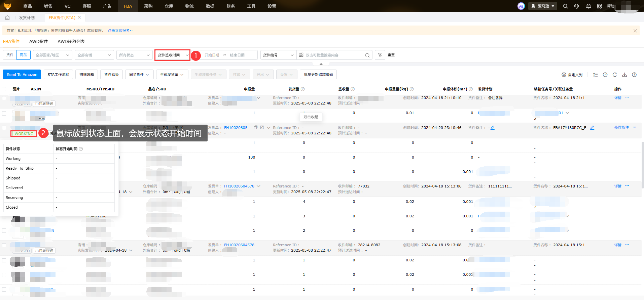644x300 pixels.
Task: Click the download icon in table toolbar
Action: (624, 75)
